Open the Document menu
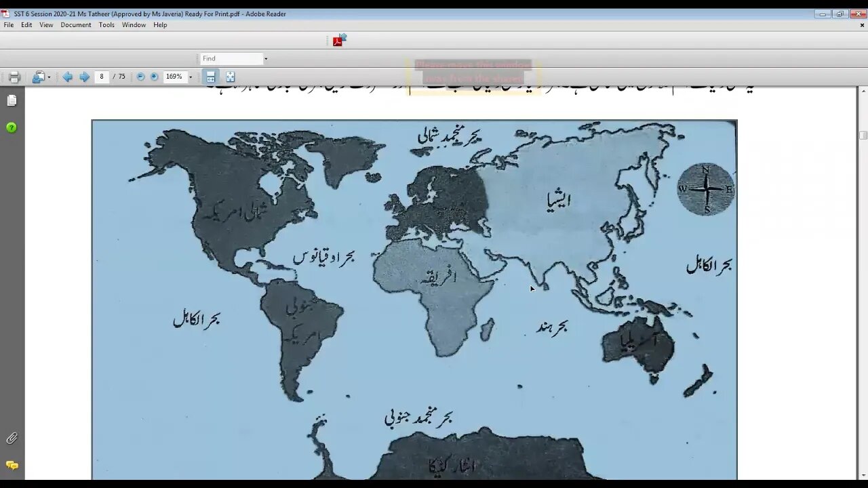Screen dimensions: 868x488 76,25
